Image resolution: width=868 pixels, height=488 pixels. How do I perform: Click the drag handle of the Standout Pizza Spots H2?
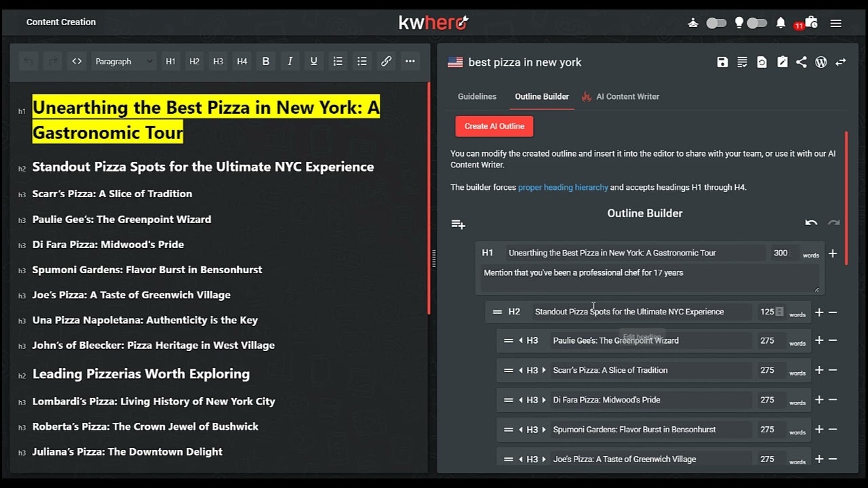pyautogui.click(x=497, y=312)
